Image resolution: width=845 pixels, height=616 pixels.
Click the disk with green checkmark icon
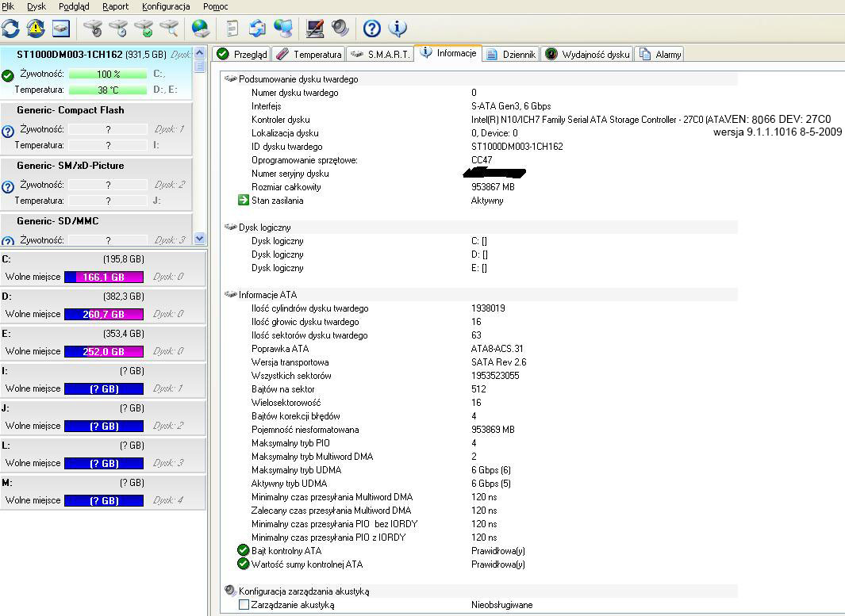[144, 29]
